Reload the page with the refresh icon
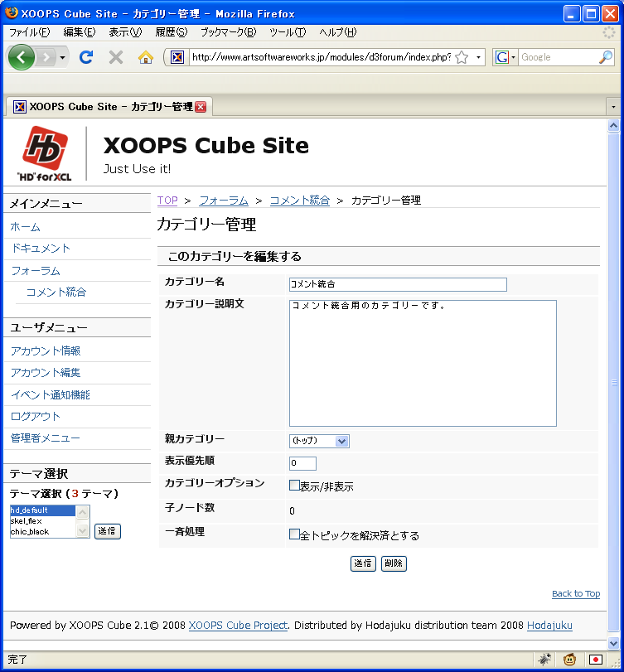This screenshot has width=624, height=672. 85,57
